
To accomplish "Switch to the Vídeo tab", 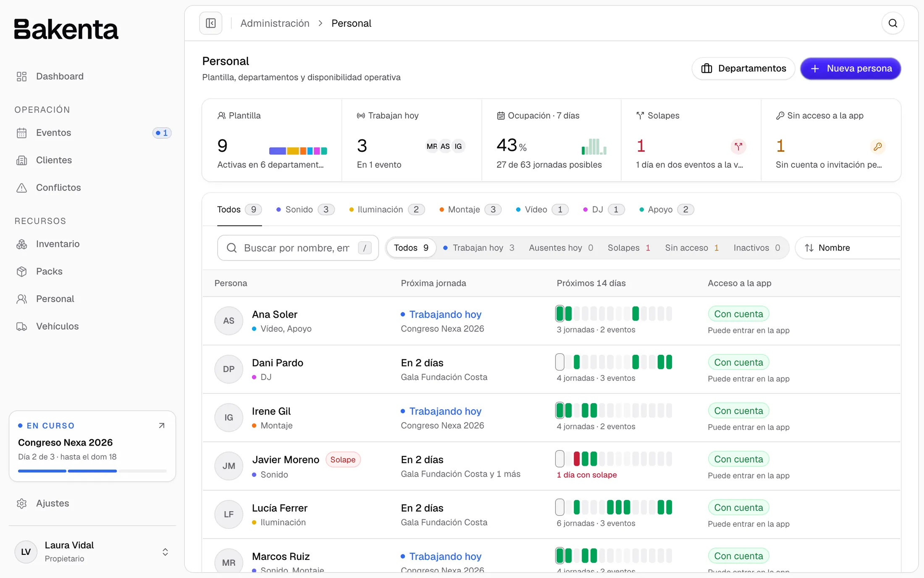I will 542,209.
